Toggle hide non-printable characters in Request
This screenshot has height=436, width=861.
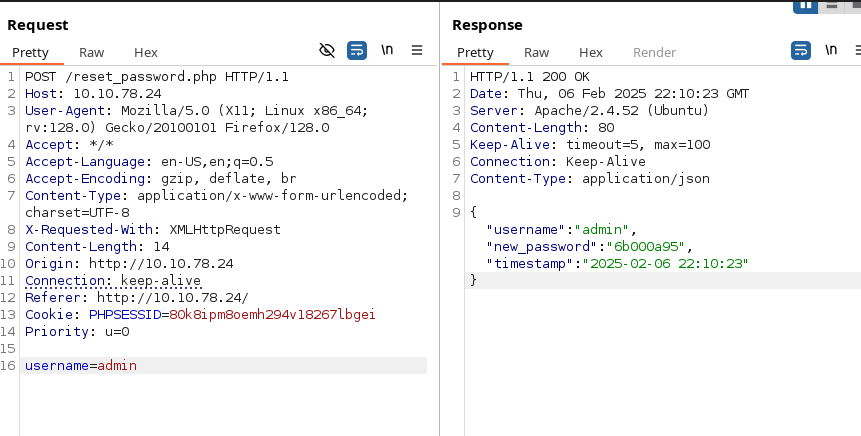pos(327,51)
